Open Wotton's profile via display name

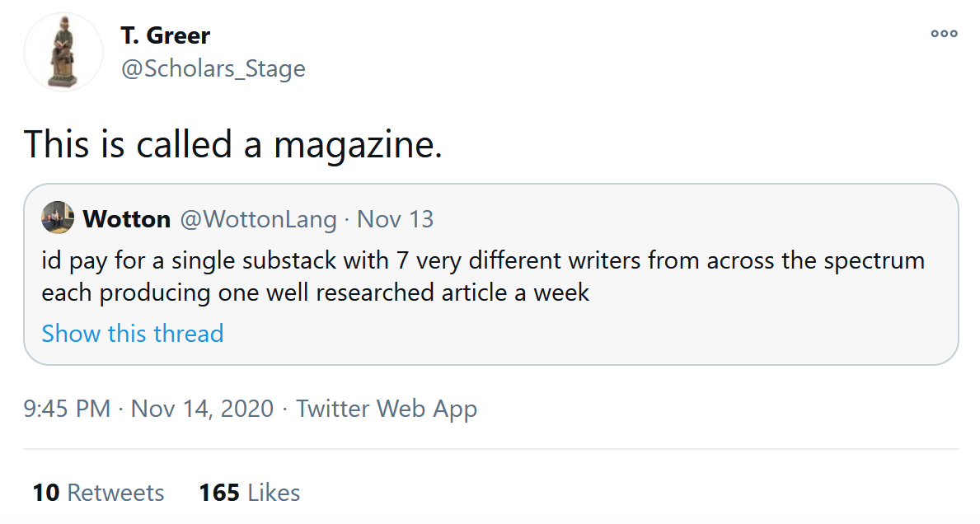pyautogui.click(x=127, y=219)
